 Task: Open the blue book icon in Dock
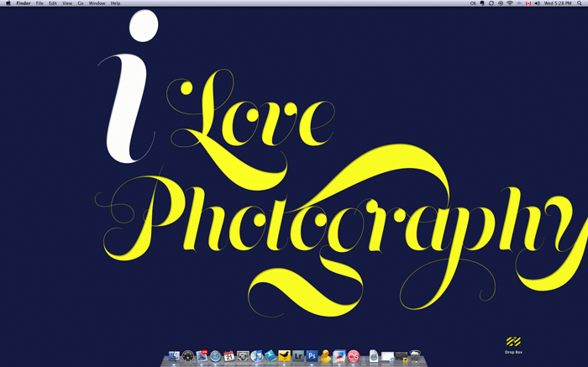tap(270, 356)
